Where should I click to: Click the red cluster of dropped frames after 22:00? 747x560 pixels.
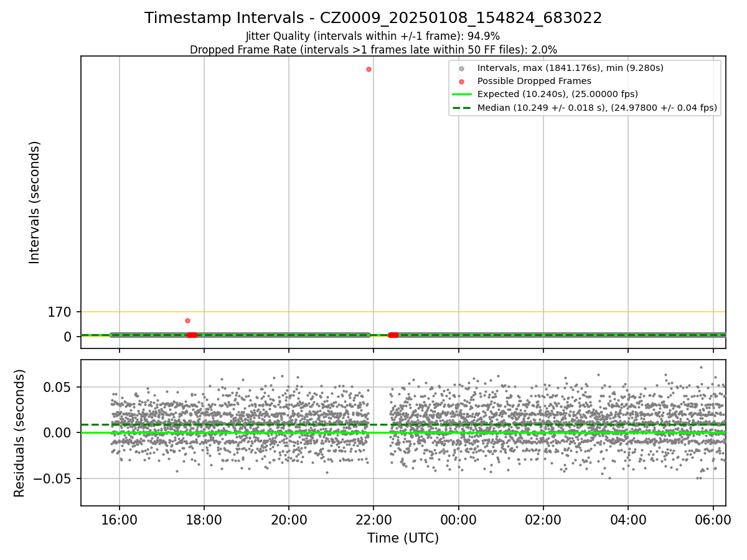click(x=393, y=335)
